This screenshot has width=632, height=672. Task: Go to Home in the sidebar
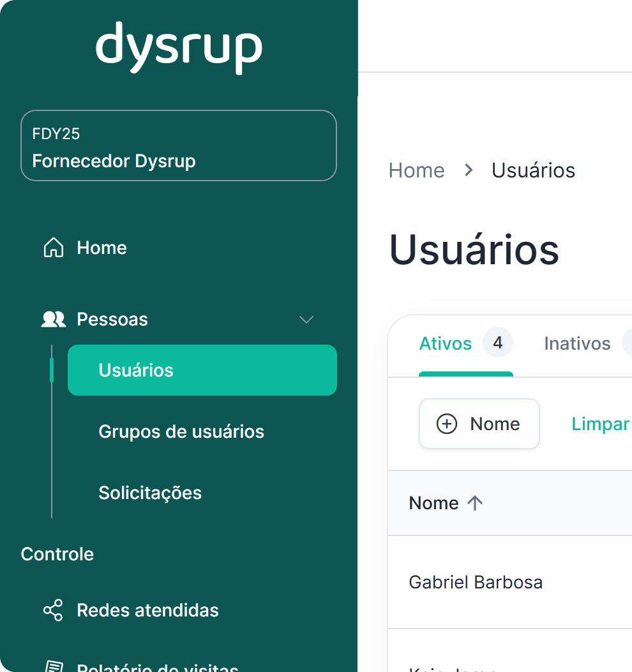[102, 248]
